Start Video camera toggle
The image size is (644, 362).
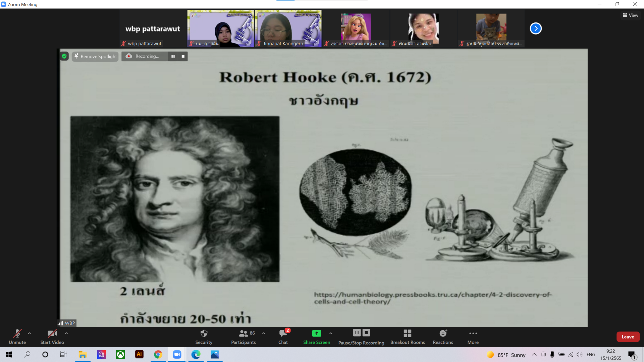click(x=52, y=336)
